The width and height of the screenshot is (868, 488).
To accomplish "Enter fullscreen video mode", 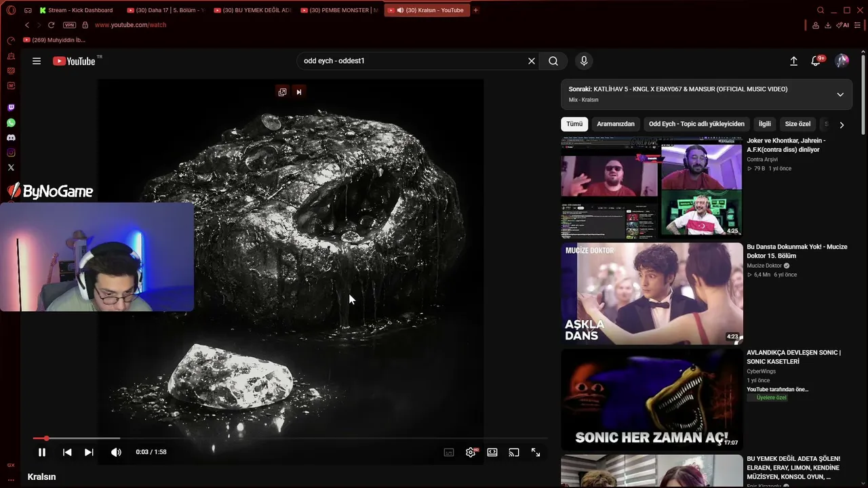I will tap(536, 452).
